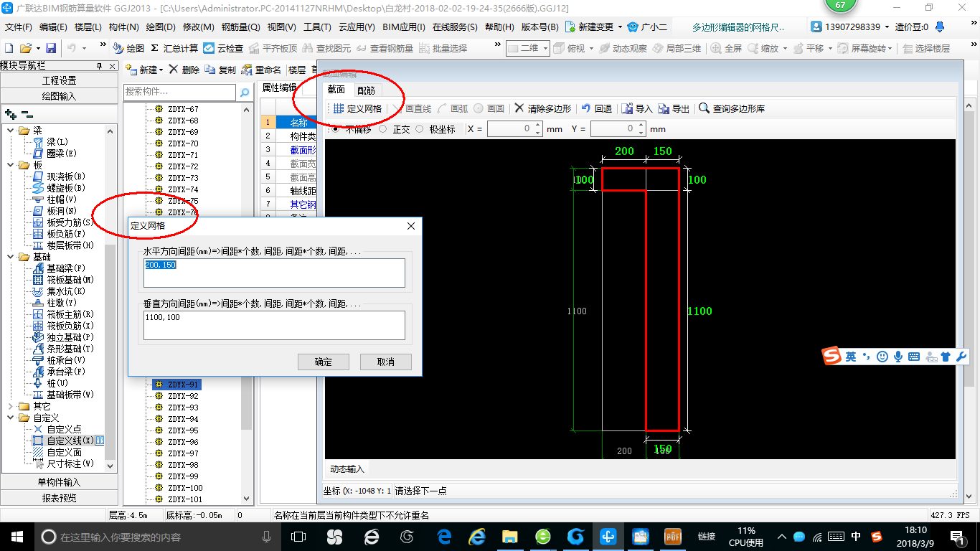Click 复制 in component list toolbar
980x551 pixels.
pyautogui.click(x=220, y=70)
